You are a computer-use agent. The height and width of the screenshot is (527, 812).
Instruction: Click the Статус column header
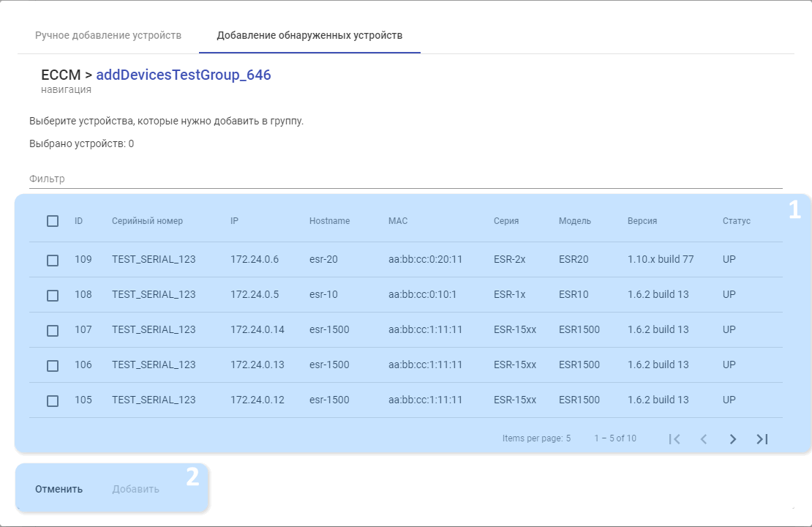click(736, 221)
